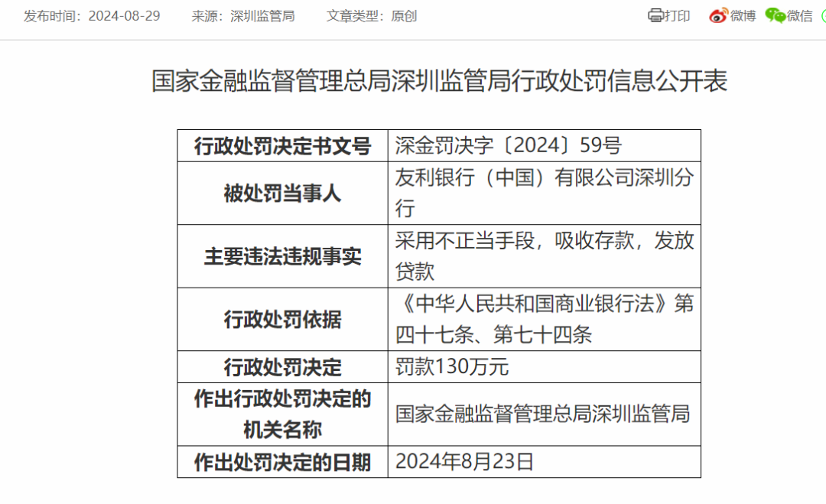Click the header cell 行政处罚依据
Viewport: 826px width, 504px height.
click(282, 320)
